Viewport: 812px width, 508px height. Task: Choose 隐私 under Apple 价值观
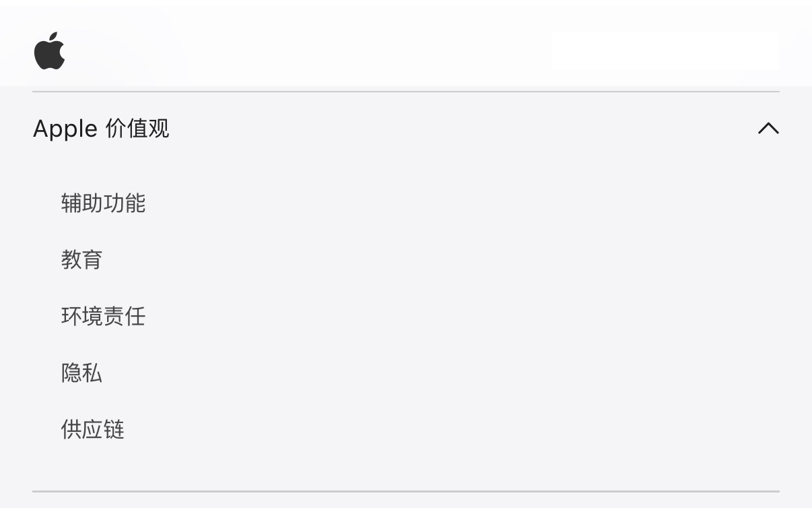(81, 373)
